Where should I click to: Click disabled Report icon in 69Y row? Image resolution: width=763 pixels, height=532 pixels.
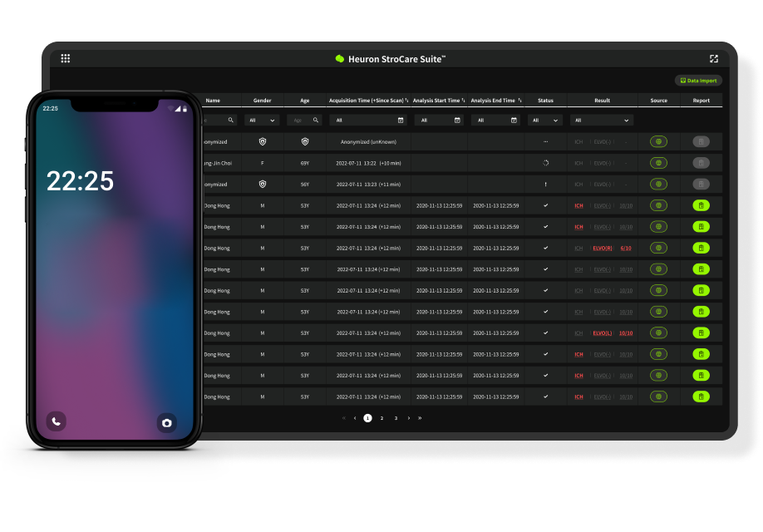point(701,163)
